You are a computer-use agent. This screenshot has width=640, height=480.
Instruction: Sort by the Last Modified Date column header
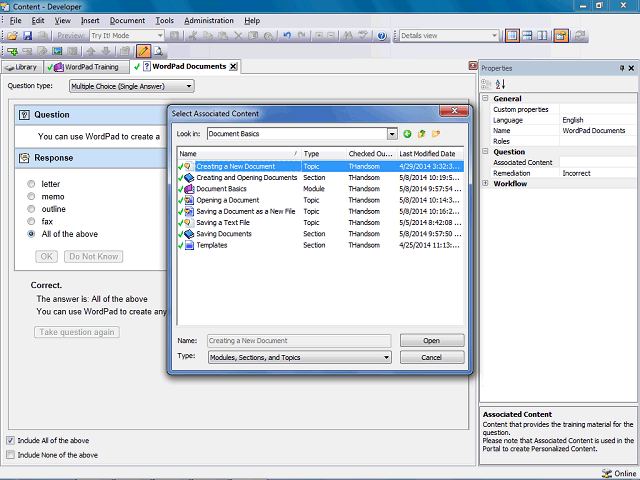click(x=430, y=154)
